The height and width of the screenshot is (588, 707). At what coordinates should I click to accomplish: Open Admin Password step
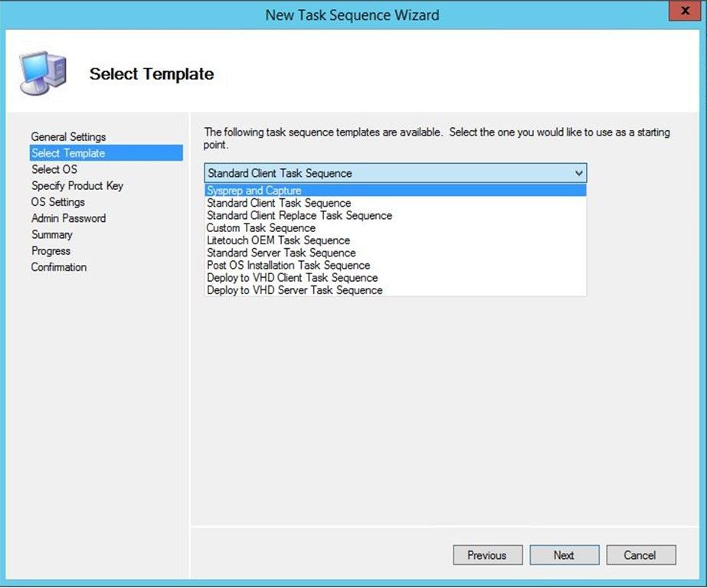[68, 218]
